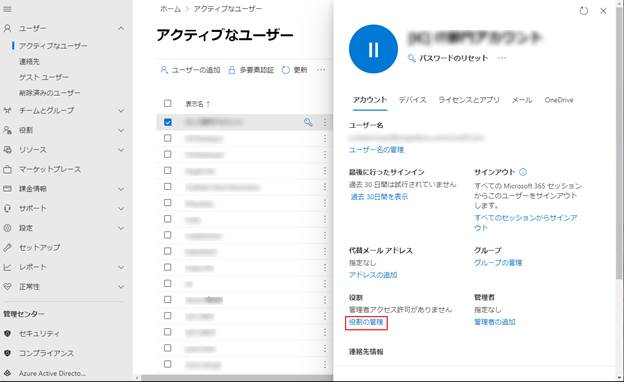Switch to the デバイス tab

pos(413,100)
